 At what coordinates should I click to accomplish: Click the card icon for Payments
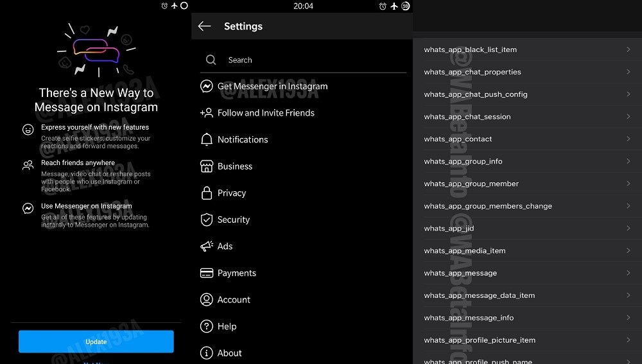[206, 273]
